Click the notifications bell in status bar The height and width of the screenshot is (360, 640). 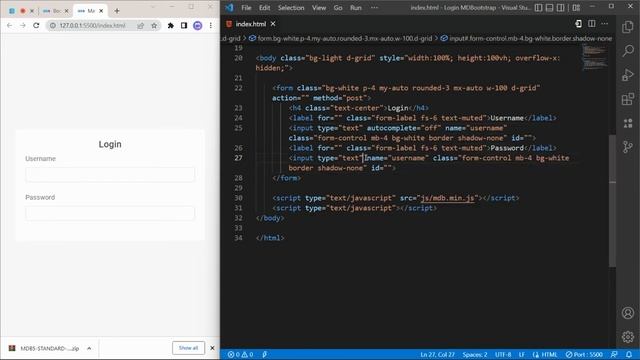(629, 354)
